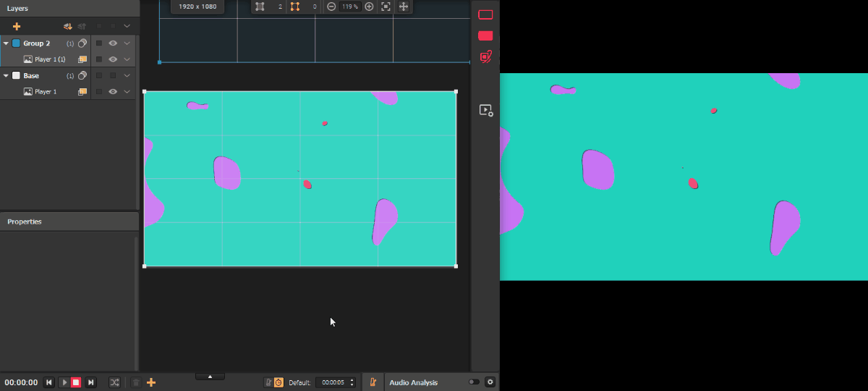Click the red outlined rectangle tool

point(485,14)
